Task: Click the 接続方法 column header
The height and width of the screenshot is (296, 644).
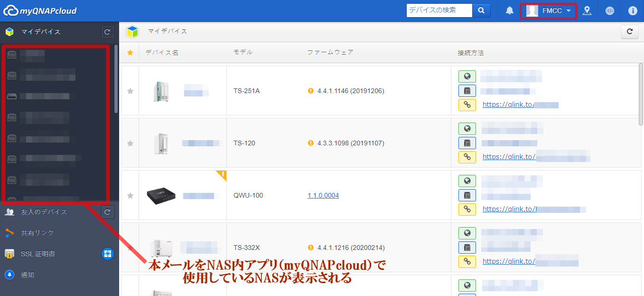Action: pyautogui.click(x=471, y=52)
